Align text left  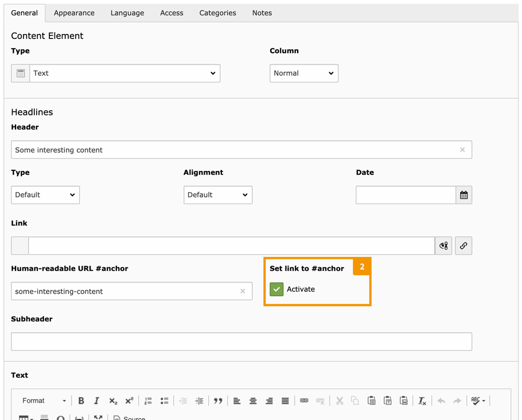pos(237,400)
